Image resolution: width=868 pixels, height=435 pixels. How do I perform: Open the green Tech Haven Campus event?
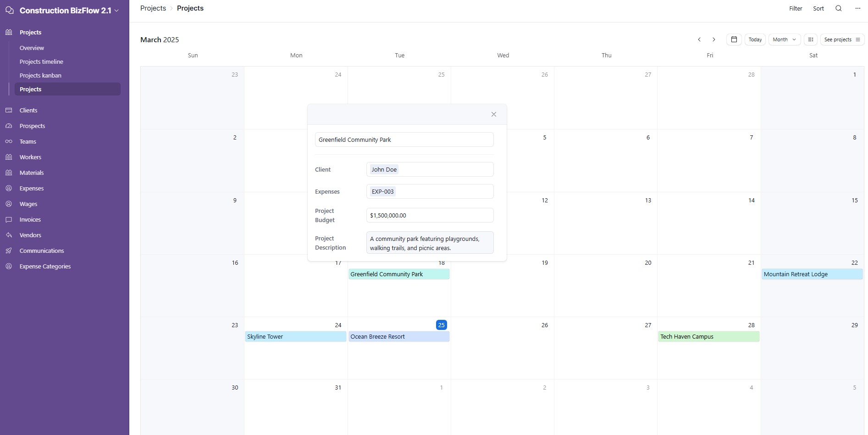(708, 336)
